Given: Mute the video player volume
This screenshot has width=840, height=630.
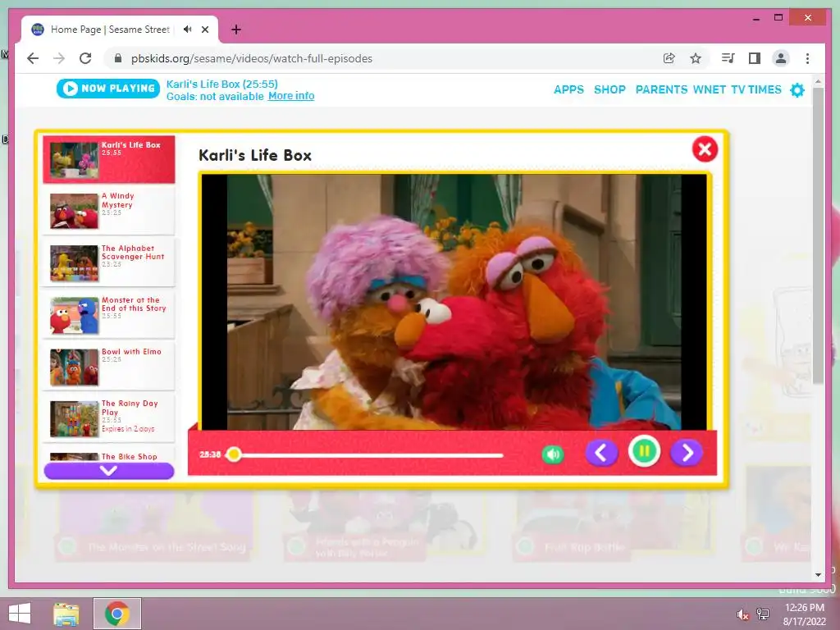Looking at the screenshot, I should click(x=553, y=454).
